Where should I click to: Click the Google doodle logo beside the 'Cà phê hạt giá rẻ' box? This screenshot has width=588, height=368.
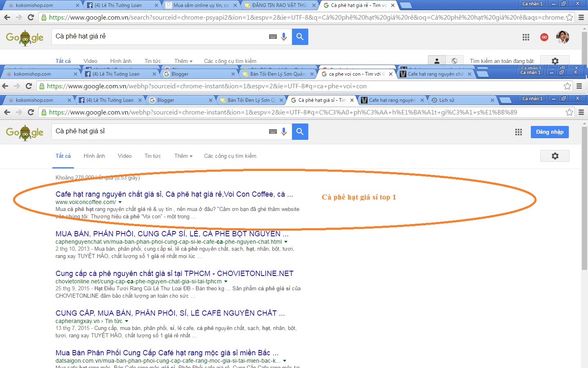[25, 38]
